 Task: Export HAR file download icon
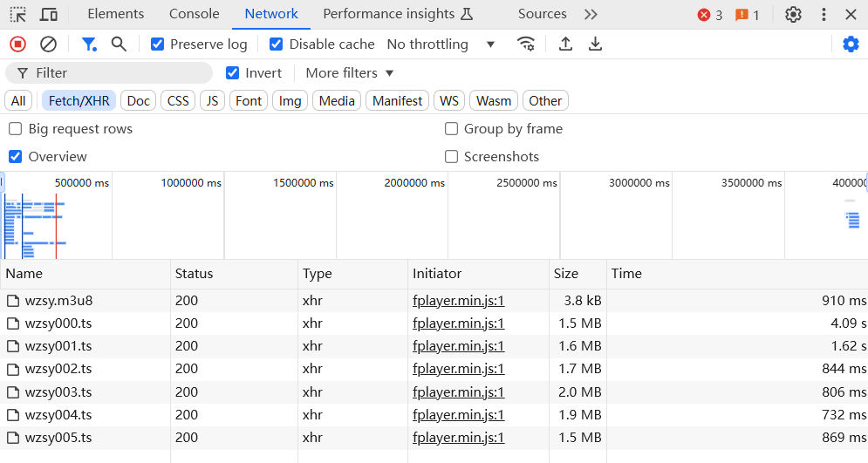[595, 44]
